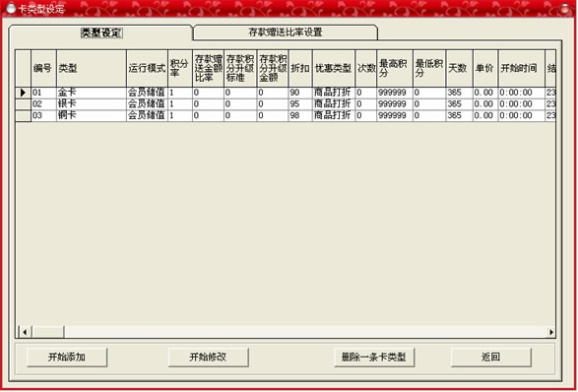
Task: Click the 开始添加 button
Action: pos(67,357)
